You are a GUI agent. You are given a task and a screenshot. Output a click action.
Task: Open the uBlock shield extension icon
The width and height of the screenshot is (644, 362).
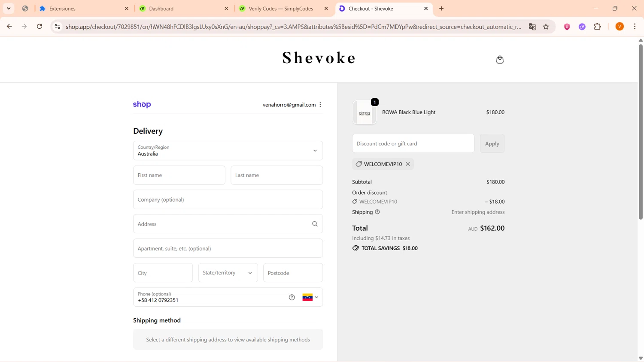point(567,27)
